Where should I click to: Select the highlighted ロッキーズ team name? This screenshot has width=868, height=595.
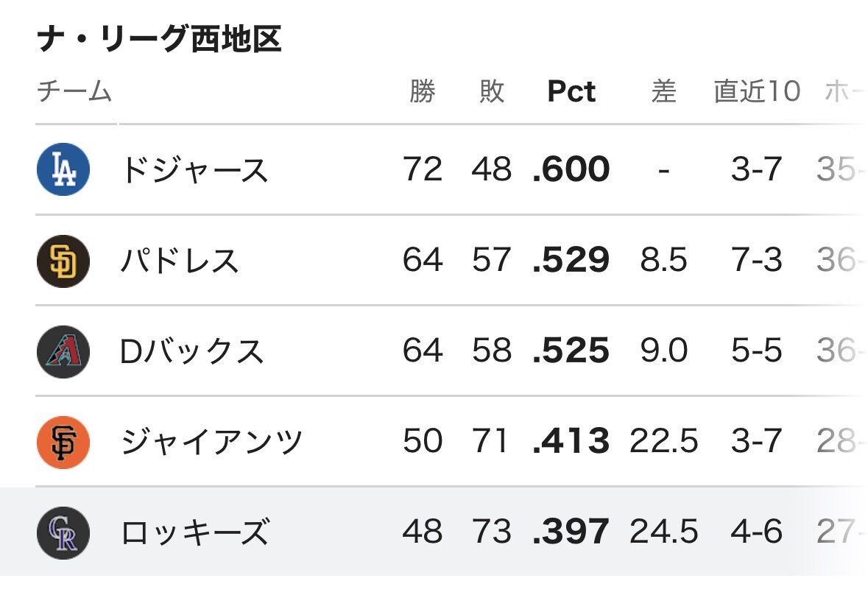tap(195, 532)
